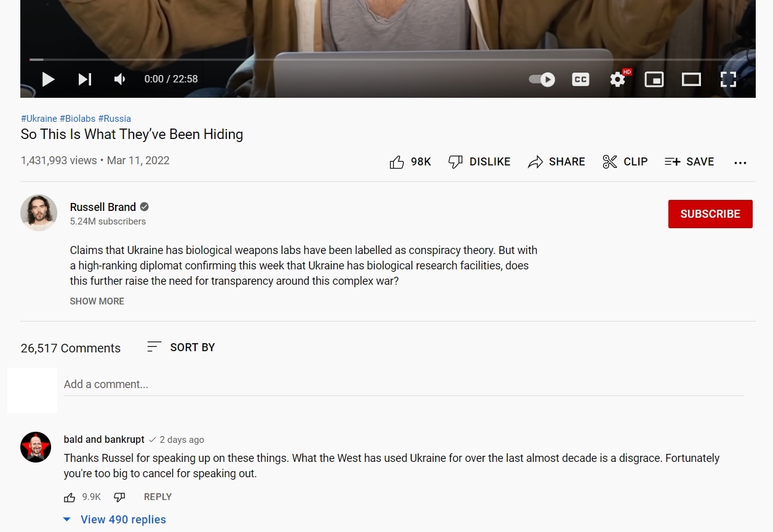Create a clip of the video
Screen dimensions: 773x532
pos(625,162)
